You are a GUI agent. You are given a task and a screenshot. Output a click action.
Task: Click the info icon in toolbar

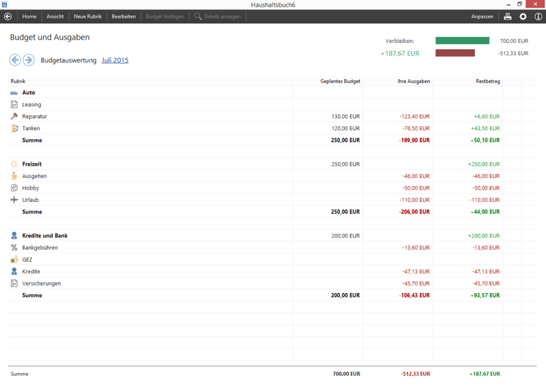click(x=538, y=16)
